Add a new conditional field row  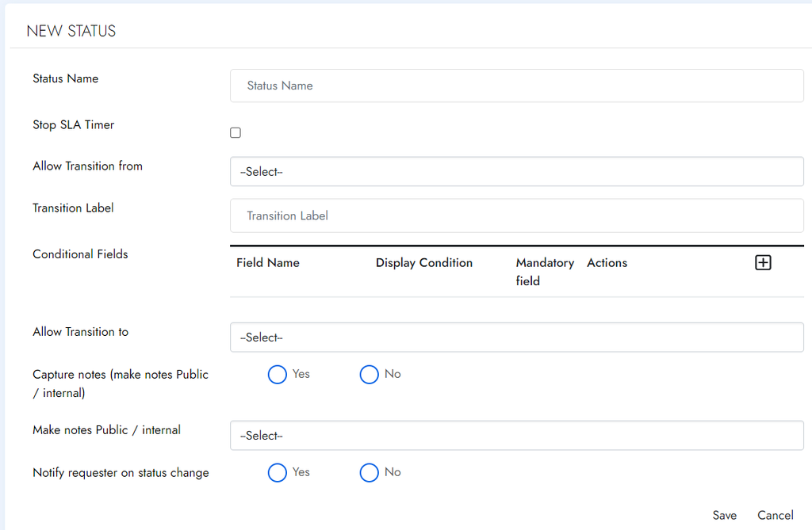763,263
